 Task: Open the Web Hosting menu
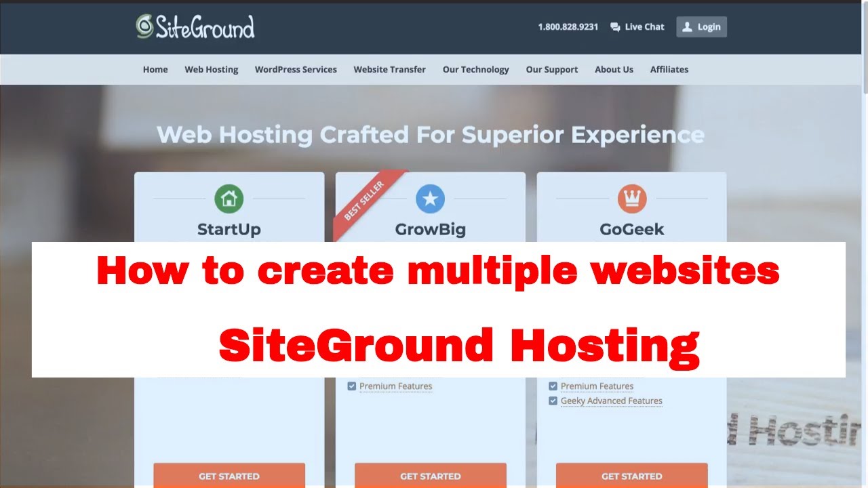pos(212,69)
